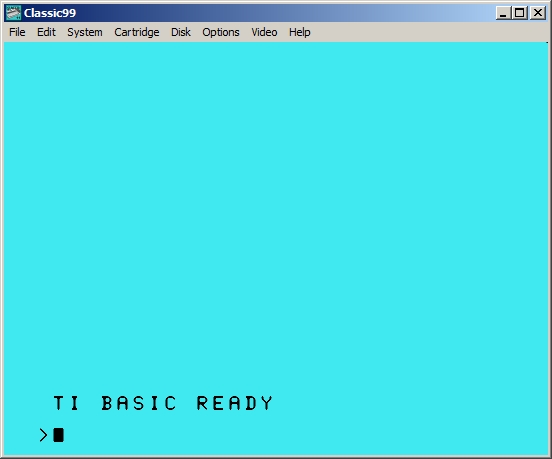Close the Classic99 emulator window

point(538,13)
